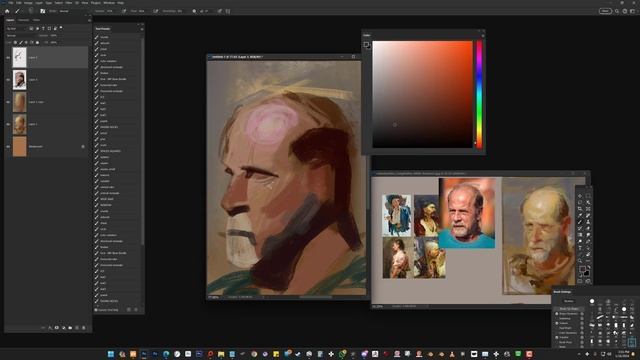Toggle Texture checkbox in Brush Settings
The width and height of the screenshot is (640, 360).
pyautogui.click(x=557, y=323)
